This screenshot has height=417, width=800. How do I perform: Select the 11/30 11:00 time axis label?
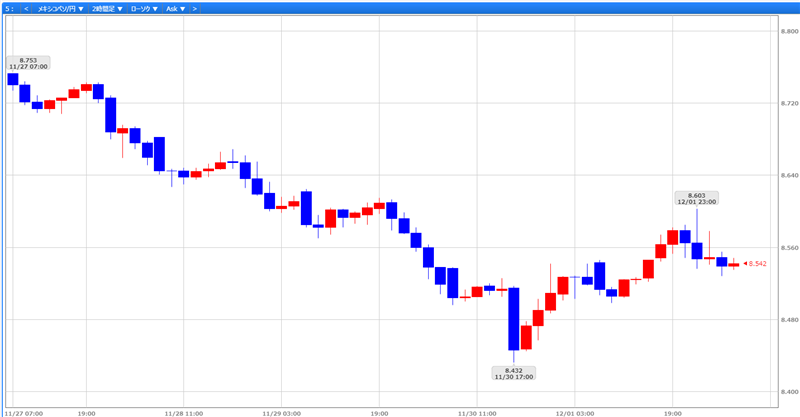[x=476, y=412]
